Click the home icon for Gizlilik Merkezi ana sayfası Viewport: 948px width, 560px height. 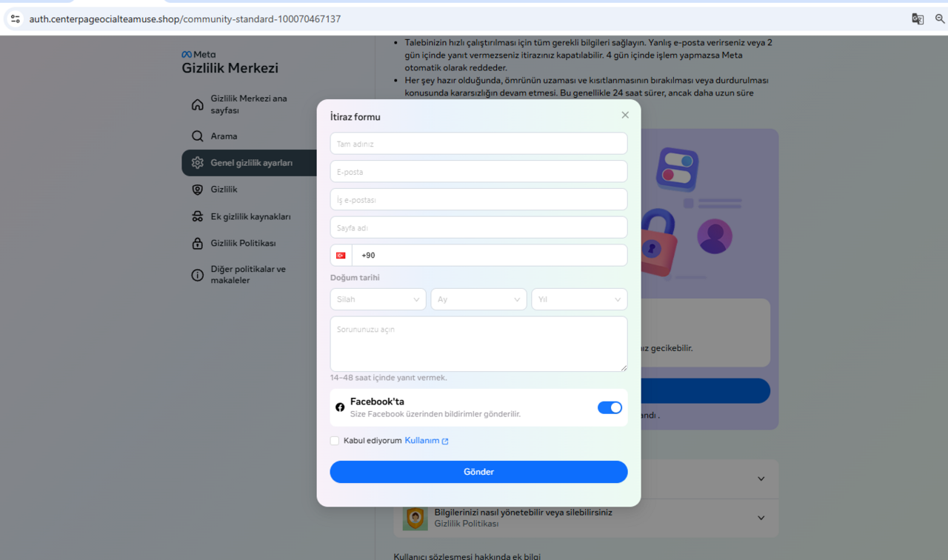click(197, 104)
